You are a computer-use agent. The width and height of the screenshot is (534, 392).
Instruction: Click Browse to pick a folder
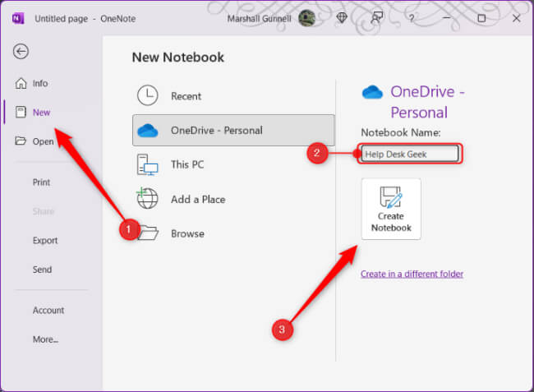[x=187, y=233]
